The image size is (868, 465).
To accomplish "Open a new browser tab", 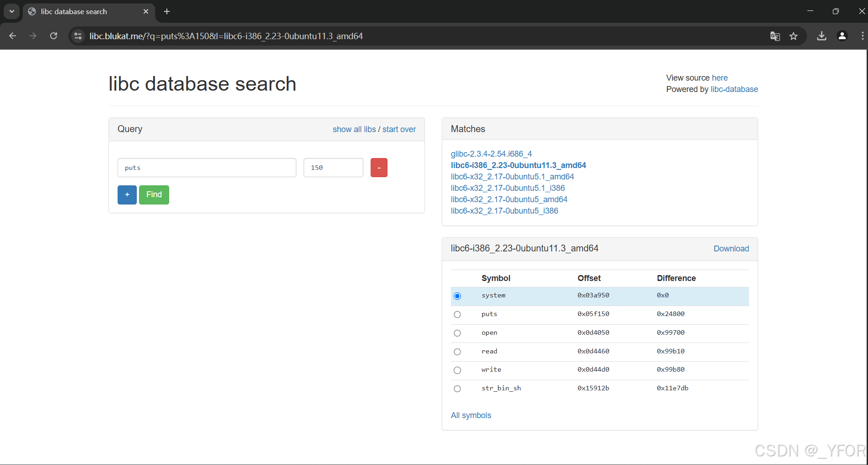I will [x=166, y=11].
